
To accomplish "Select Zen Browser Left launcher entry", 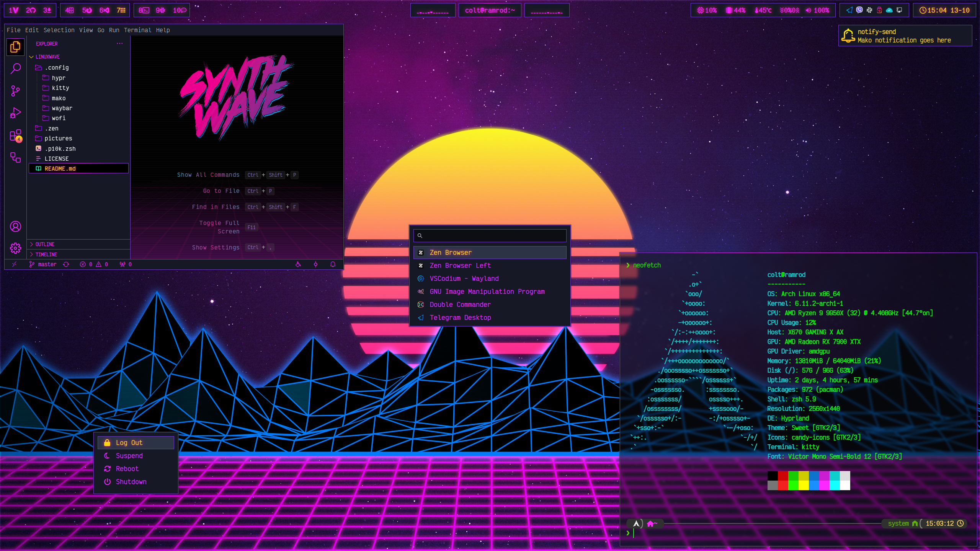I will click(460, 266).
